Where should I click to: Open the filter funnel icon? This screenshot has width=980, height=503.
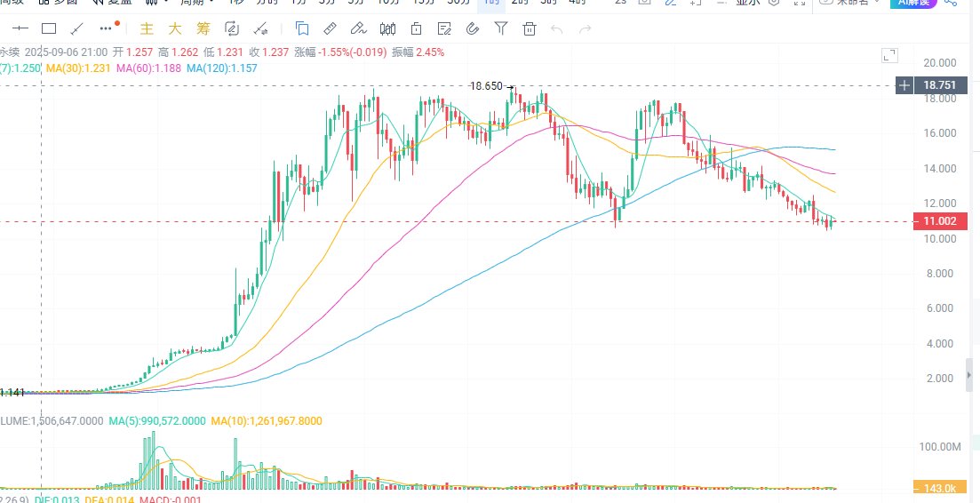point(500,28)
